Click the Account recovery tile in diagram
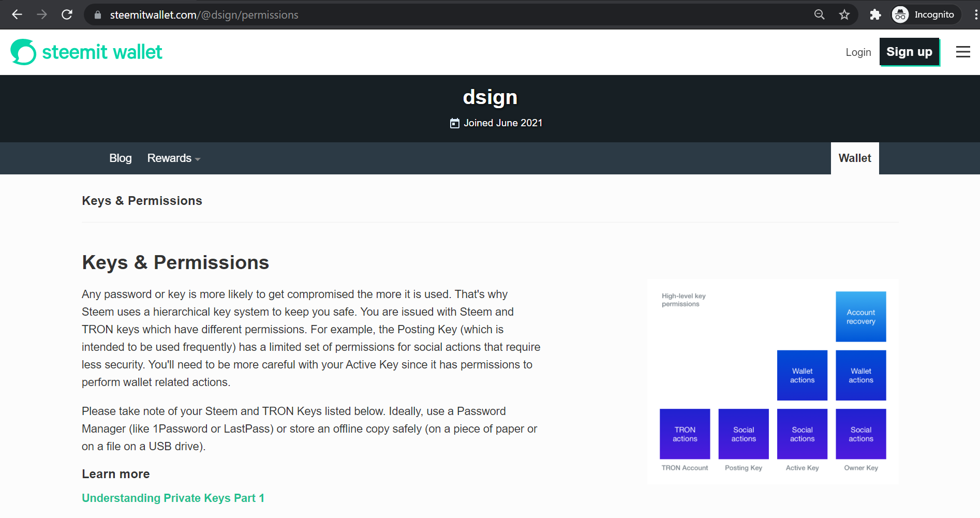The image size is (980, 518). (x=861, y=317)
